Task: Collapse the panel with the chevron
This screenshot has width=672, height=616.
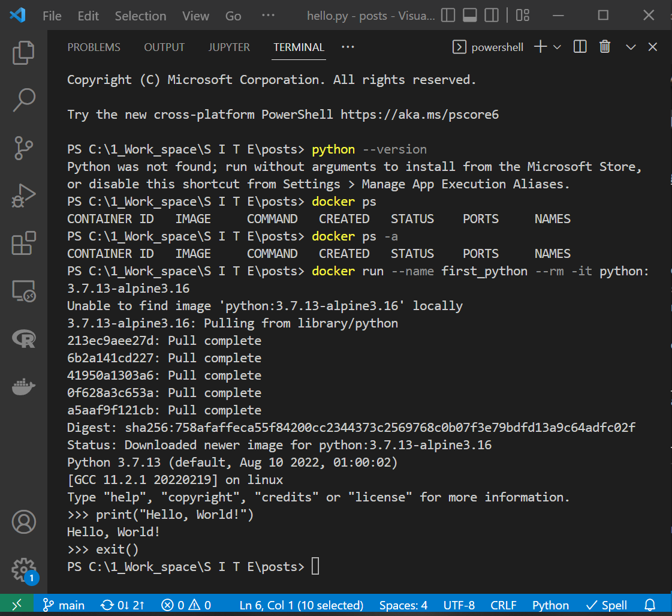Action: (x=630, y=47)
